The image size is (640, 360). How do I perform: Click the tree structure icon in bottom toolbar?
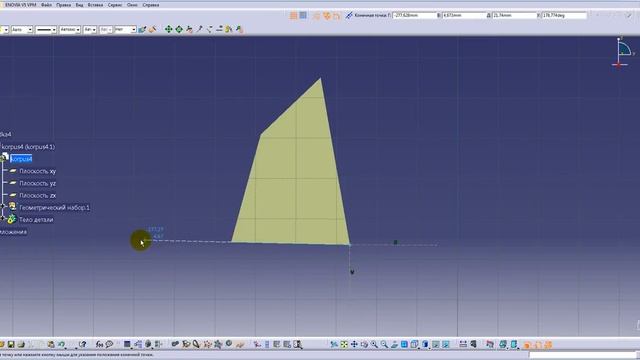[x=138, y=344]
